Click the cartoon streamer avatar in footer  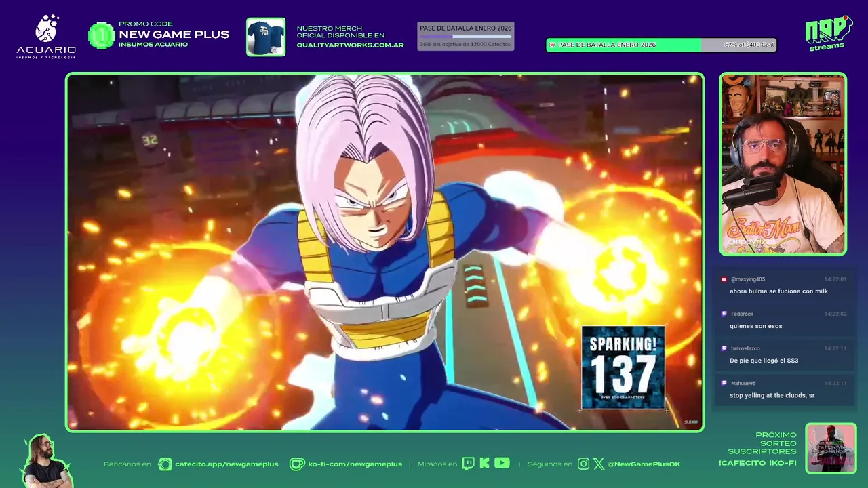coord(46,461)
